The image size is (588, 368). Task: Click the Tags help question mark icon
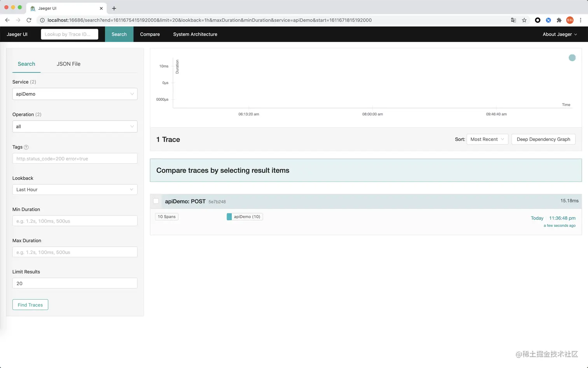pyautogui.click(x=26, y=147)
